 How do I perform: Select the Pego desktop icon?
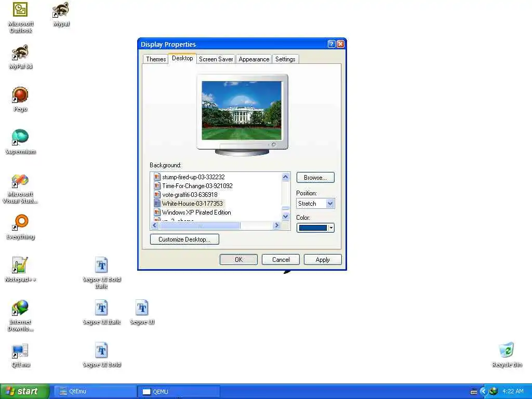click(20, 99)
